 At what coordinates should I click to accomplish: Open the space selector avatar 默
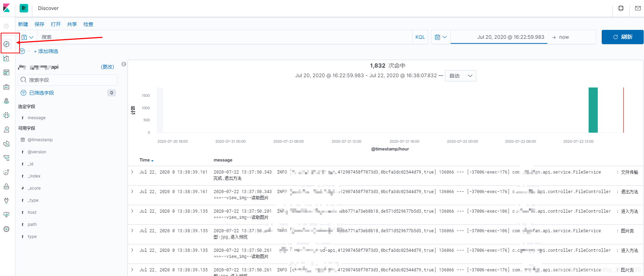(24, 8)
